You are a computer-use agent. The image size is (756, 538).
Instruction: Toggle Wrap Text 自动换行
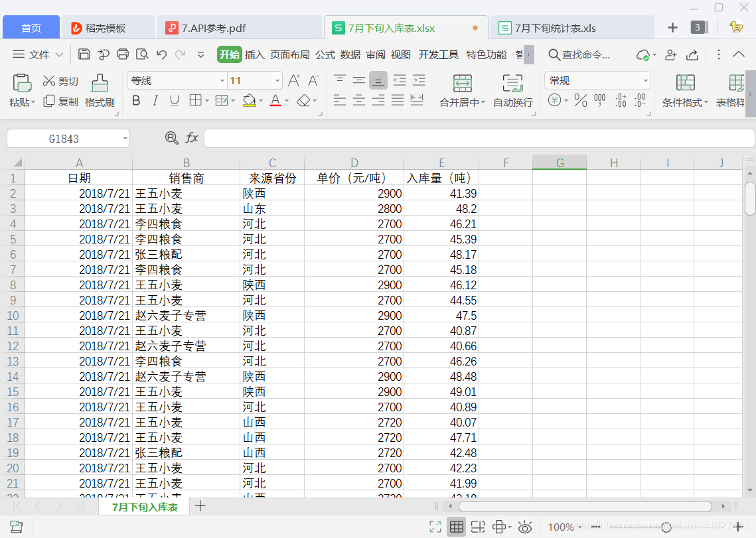pos(513,91)
